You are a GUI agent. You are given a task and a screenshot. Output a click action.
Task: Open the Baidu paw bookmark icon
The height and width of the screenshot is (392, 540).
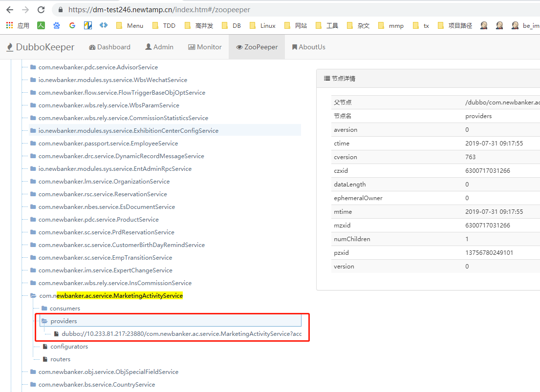pos(57,25)
